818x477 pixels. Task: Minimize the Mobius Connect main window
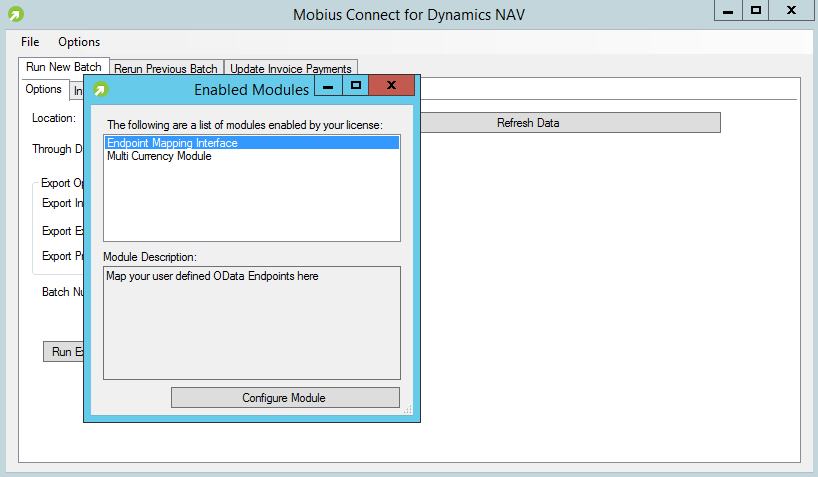click(x=728, y=10)
